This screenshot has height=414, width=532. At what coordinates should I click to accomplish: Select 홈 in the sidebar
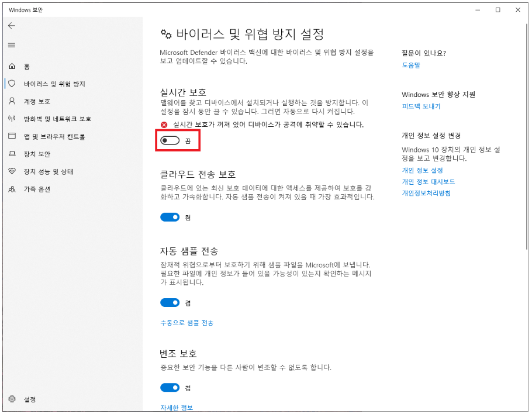pyautogui.click(x=27, y=67)
